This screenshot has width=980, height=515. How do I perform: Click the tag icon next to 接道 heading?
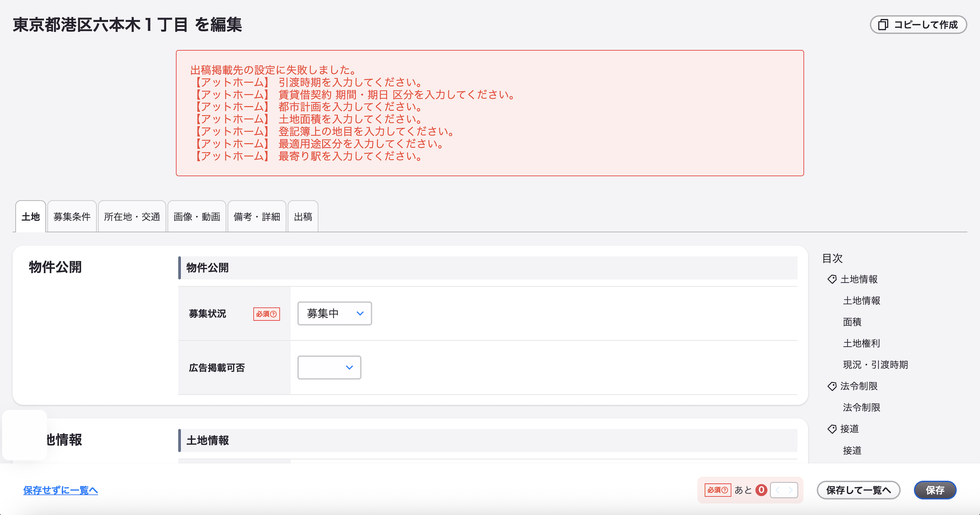[832, 429]
